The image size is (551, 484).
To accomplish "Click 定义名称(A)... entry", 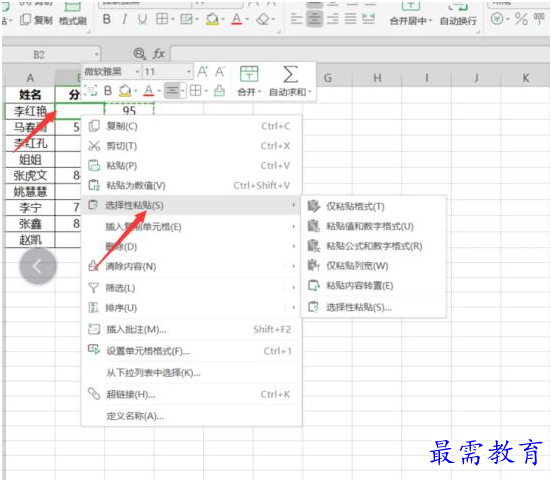I will [x=192, y=416].
